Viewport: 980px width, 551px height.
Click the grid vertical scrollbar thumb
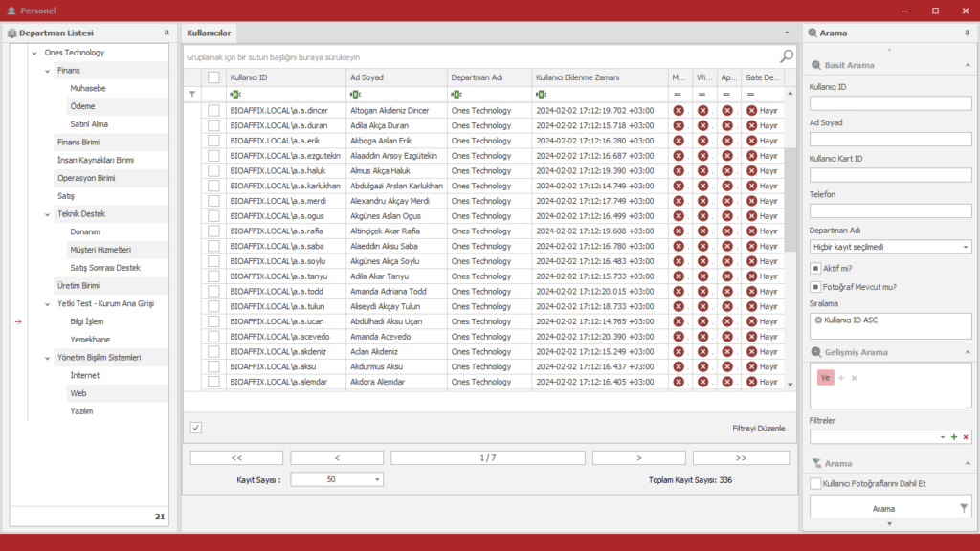pos(790,200)
